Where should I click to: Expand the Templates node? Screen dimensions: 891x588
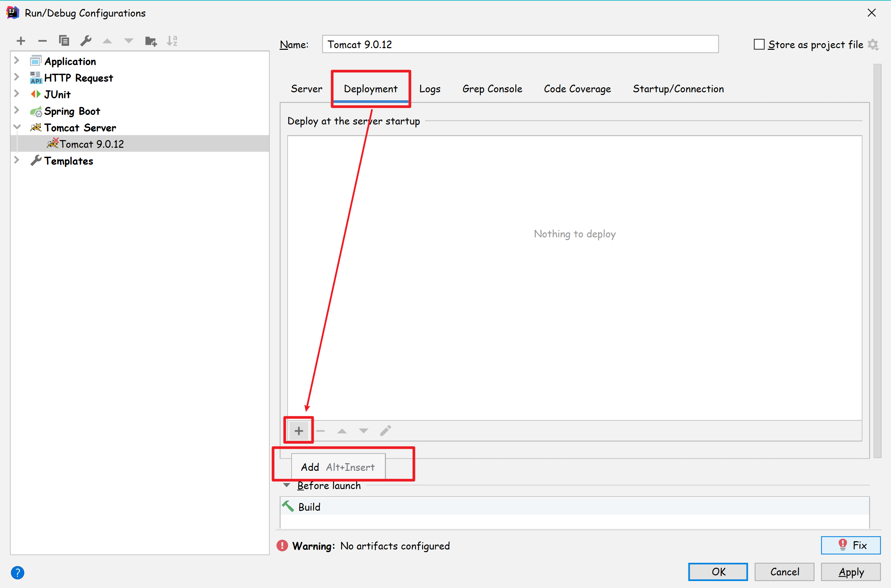point(17,160)
